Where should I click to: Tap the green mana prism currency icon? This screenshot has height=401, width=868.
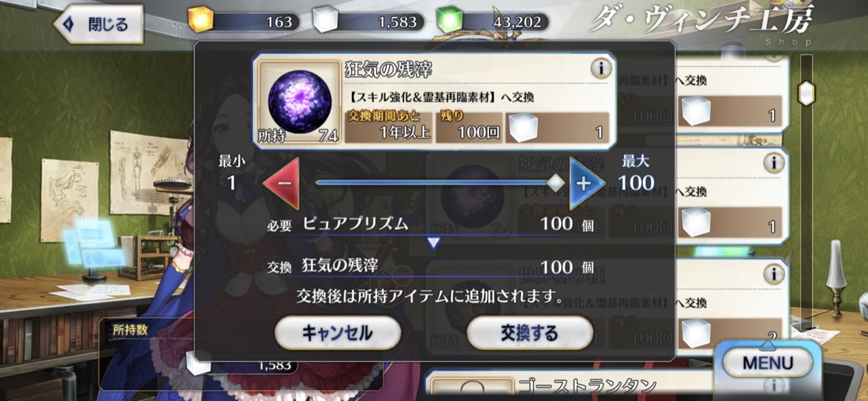[x=450, y=22]
